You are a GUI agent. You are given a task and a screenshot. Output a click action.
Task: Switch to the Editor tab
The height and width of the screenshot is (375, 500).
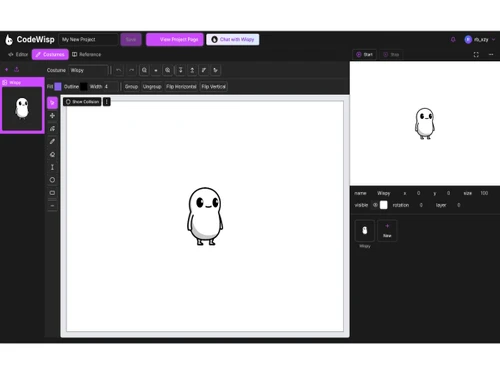pyautogui.click(x=18, y=54)
